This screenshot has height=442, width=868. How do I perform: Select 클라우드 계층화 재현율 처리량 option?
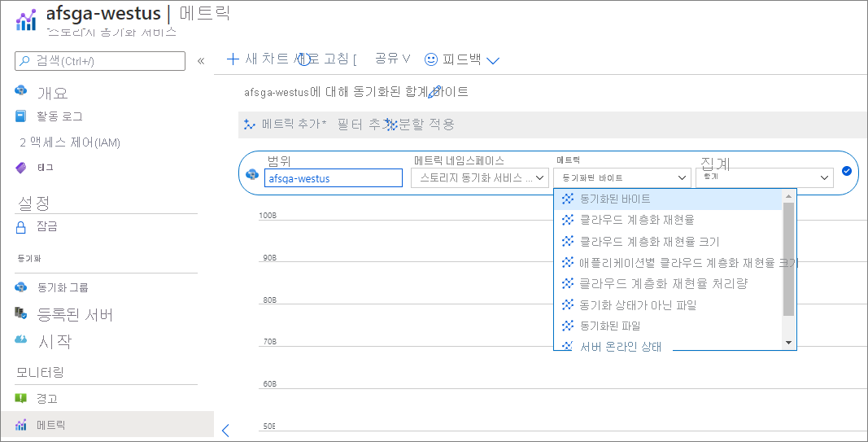tap(668, 283)
